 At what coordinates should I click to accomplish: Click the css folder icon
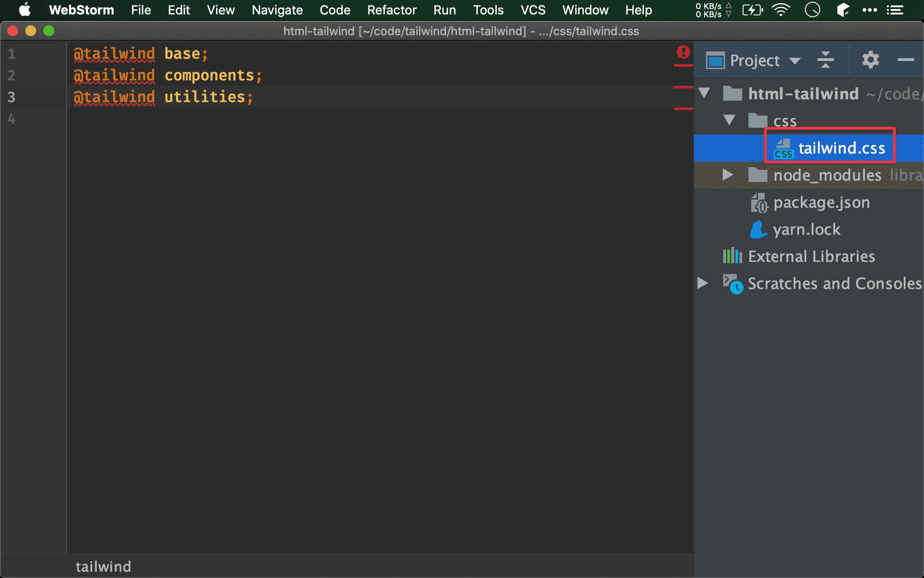(x=758, y=121)
